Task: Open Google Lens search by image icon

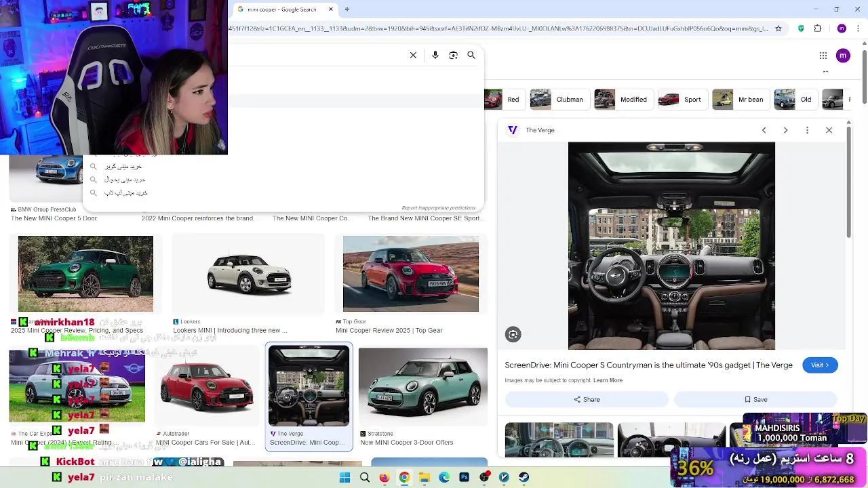Action: coord(453,55)
